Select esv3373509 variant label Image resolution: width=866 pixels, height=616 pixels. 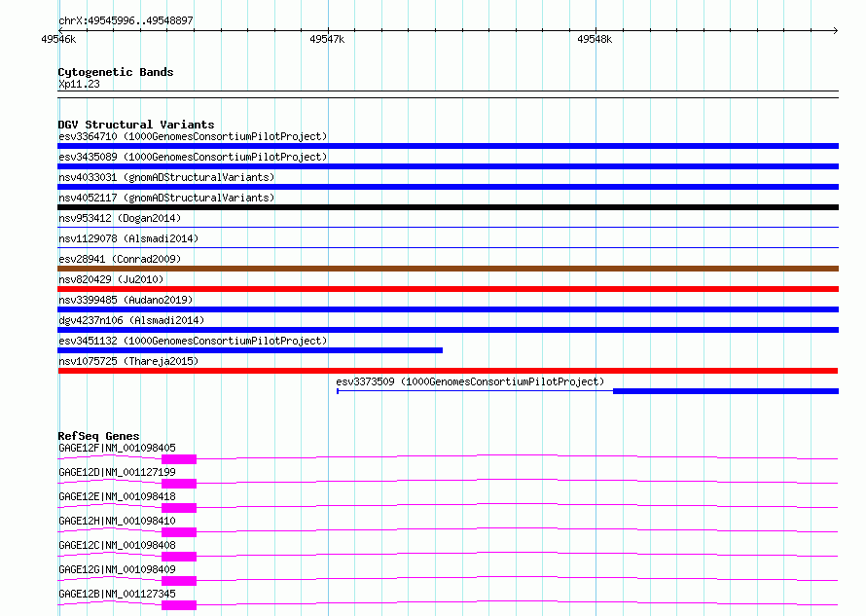point(470,381)
